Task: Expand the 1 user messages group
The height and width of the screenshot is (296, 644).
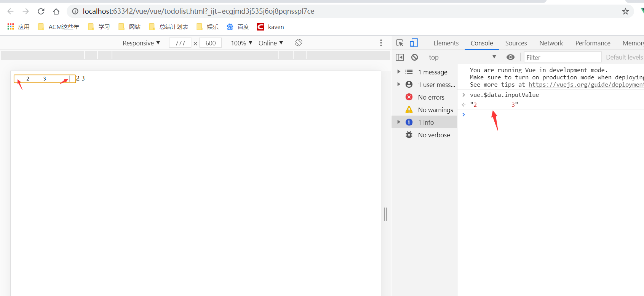Action: pos(399,84)
